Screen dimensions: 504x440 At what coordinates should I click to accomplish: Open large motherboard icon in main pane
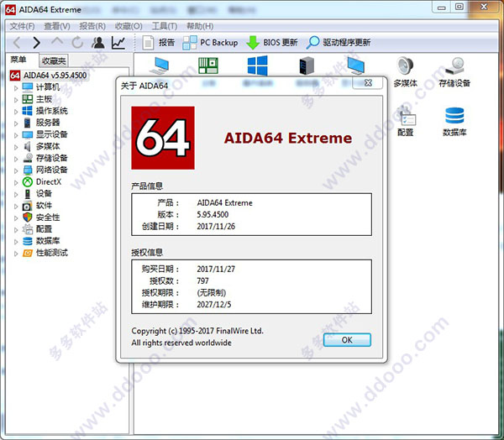point(208,65)
